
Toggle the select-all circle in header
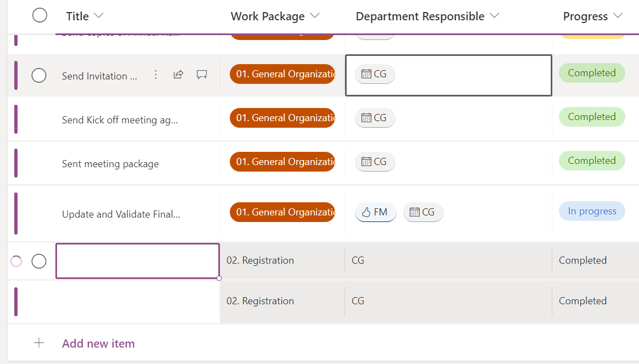coord(39,15)
